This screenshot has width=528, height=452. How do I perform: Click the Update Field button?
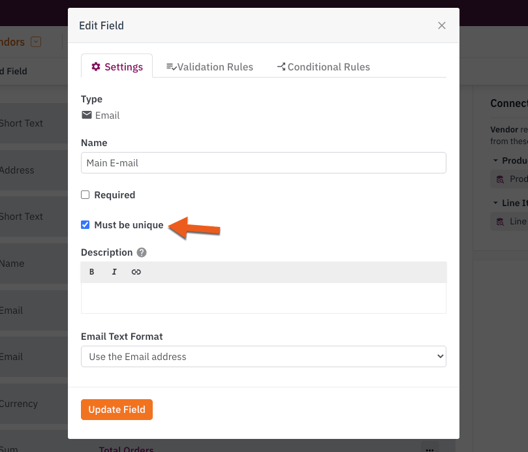click(117, 410)
